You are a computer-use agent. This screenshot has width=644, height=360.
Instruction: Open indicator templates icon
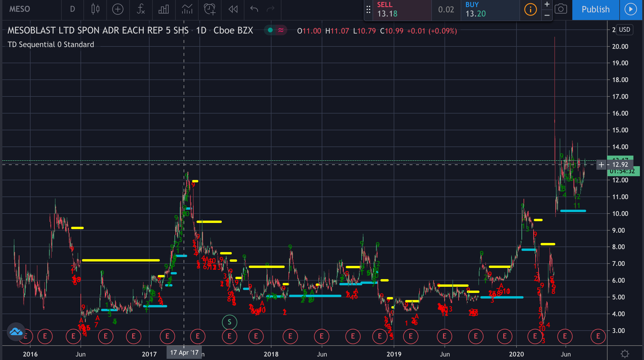pyautogui.click(x=187, y=9)
